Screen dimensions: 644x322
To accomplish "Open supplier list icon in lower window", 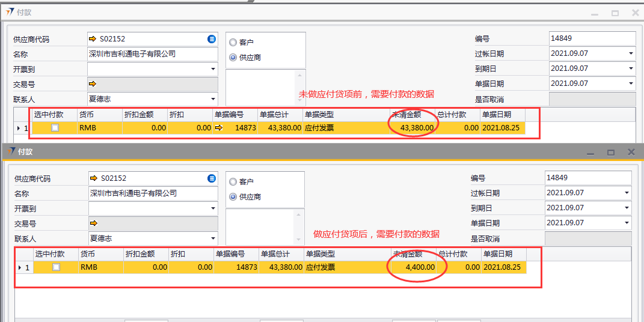I will pyautogui.click(x=212, y=178).
